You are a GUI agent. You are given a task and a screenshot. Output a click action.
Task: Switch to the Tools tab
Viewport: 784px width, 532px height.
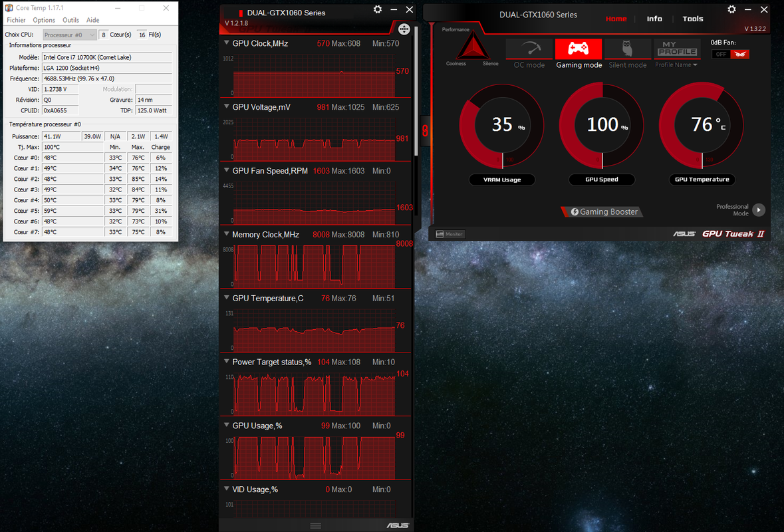(692, 19)
